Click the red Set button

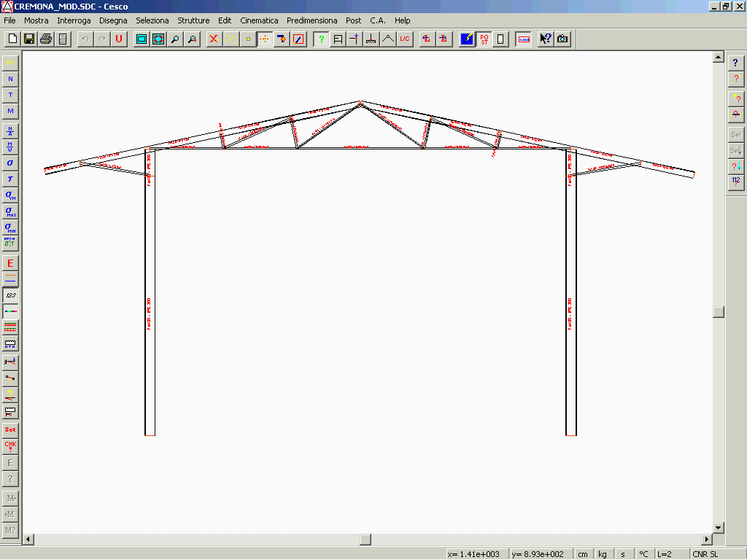tap(10, 429)
